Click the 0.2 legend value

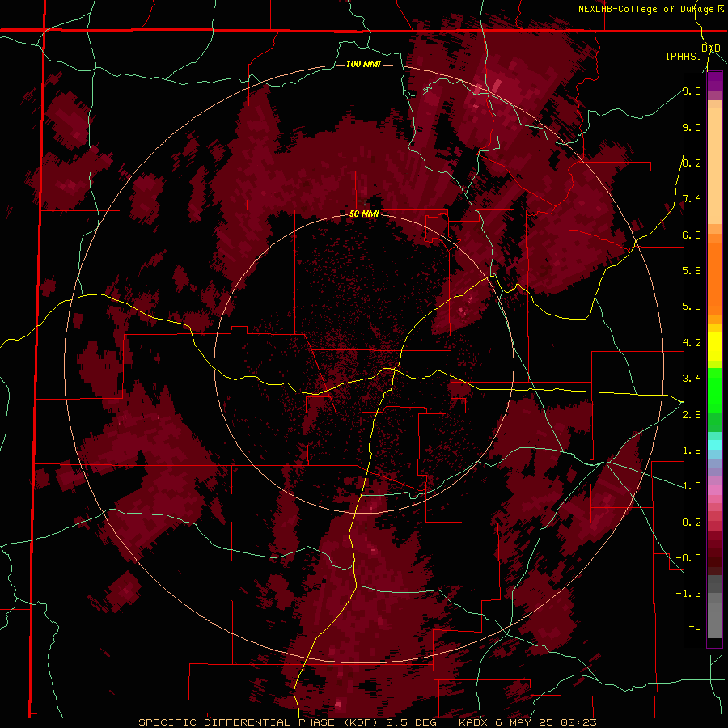click(692, 523)
